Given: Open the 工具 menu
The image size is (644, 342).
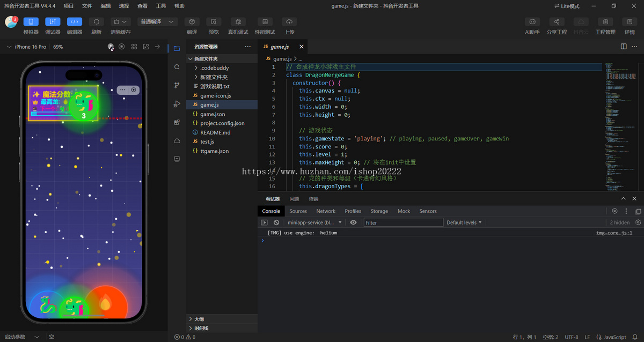Looking at the screenshot, I should coord(161,6).
